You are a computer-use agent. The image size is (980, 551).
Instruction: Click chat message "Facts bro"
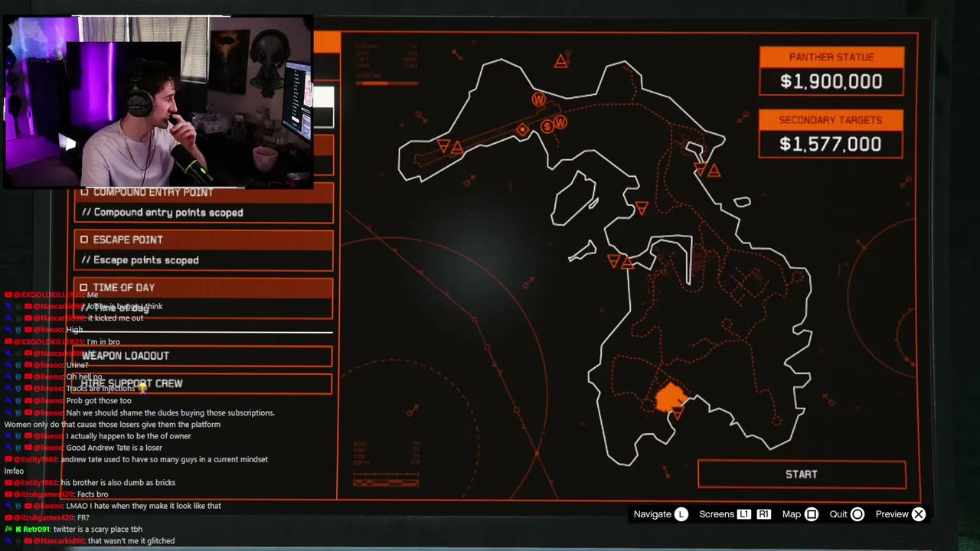[x=93, y=494]
